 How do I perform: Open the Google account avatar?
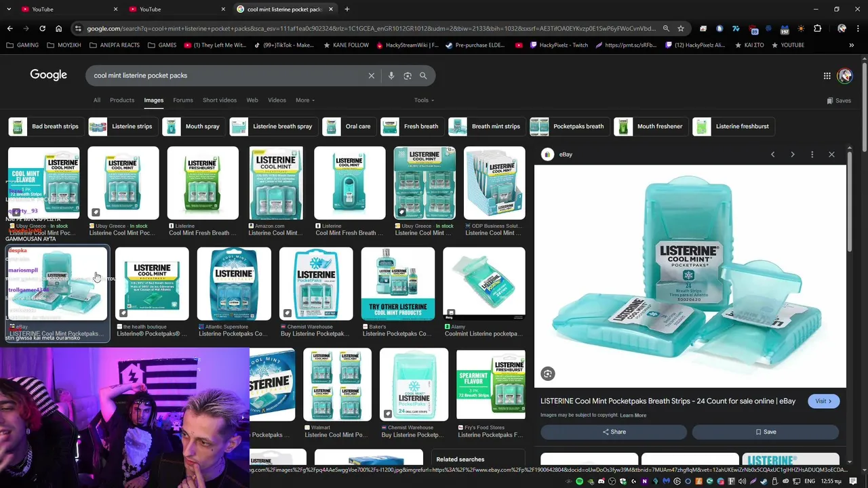[x=845, y=76]
